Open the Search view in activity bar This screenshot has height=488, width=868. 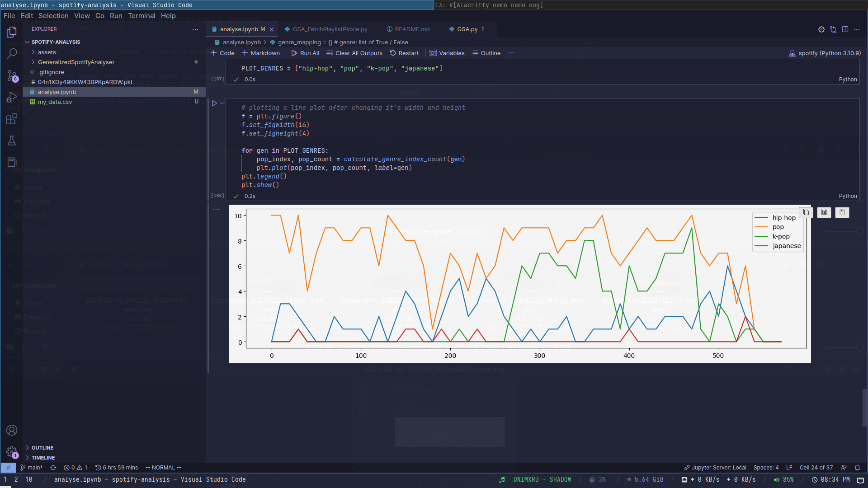[x=12, y=54]
